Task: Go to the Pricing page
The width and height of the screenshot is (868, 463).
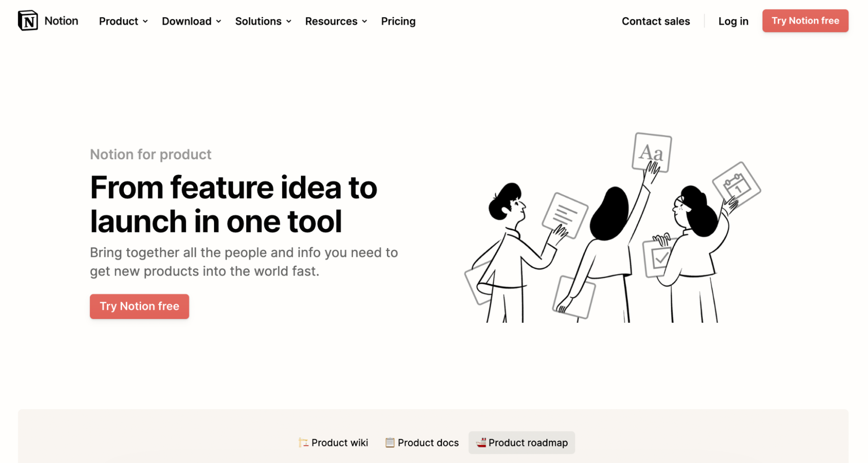Action: (398, 21)
